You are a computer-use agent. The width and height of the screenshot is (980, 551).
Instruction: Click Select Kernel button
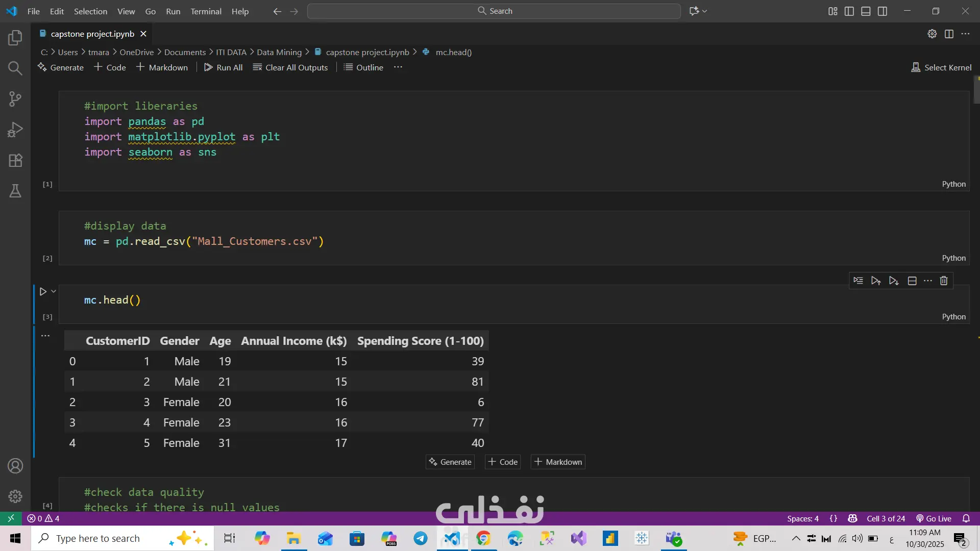[x=941, y=67]
